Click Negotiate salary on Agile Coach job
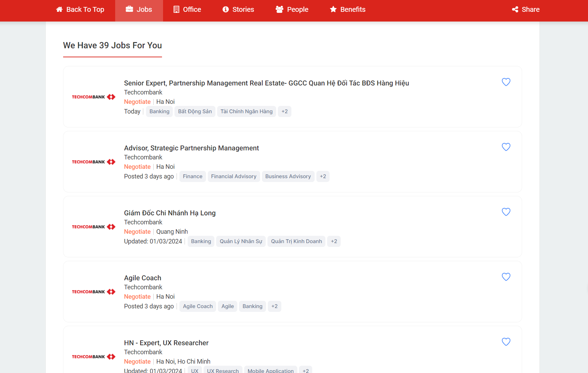 (x=137, y=297)
